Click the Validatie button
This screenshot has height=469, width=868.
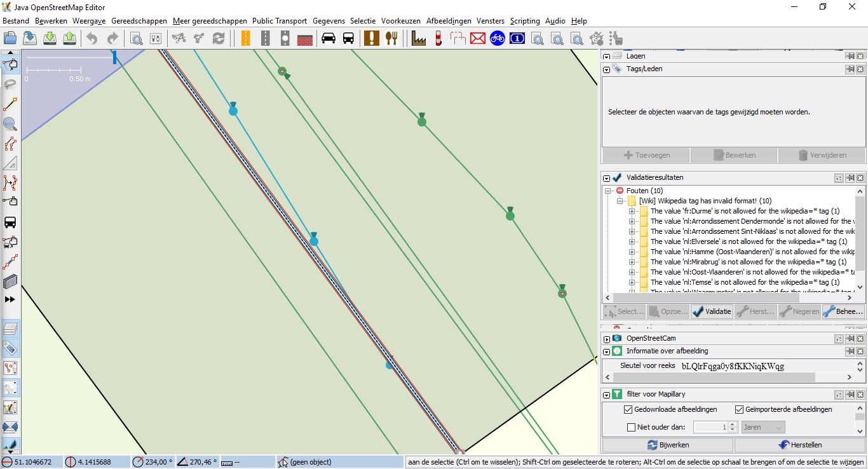coord(712,311)
